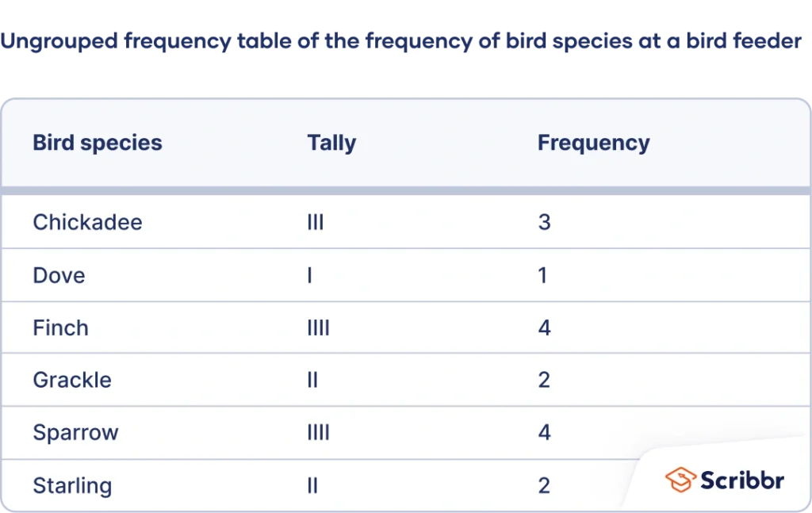
Task: Click the Grackle frequency value 2
Action: 544,380
